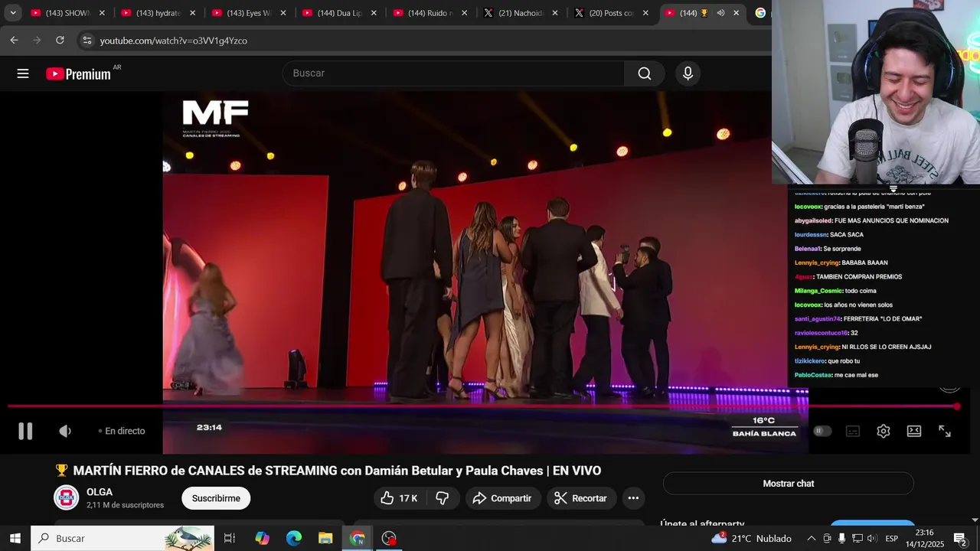Expand the hidden system tray icons chevron
Image resolution: width=980 pixels, height=551 pixels.
(812, 539)
